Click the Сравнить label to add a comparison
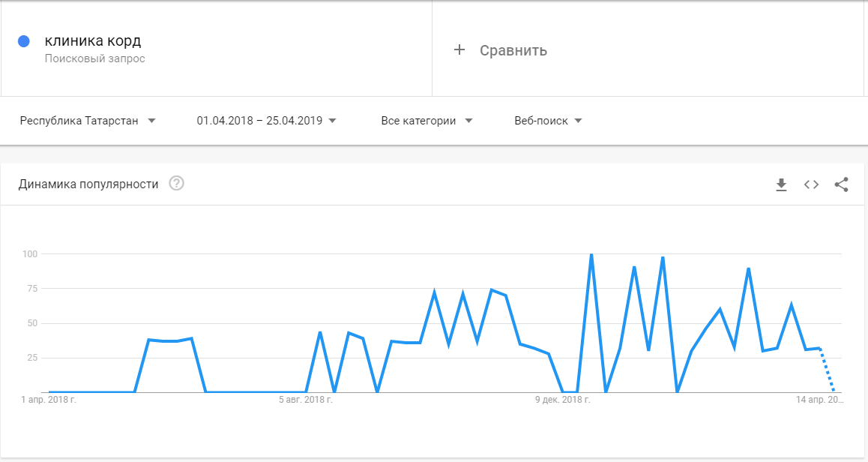This screenshot has height=462, width=868. [x=513, y=51]
